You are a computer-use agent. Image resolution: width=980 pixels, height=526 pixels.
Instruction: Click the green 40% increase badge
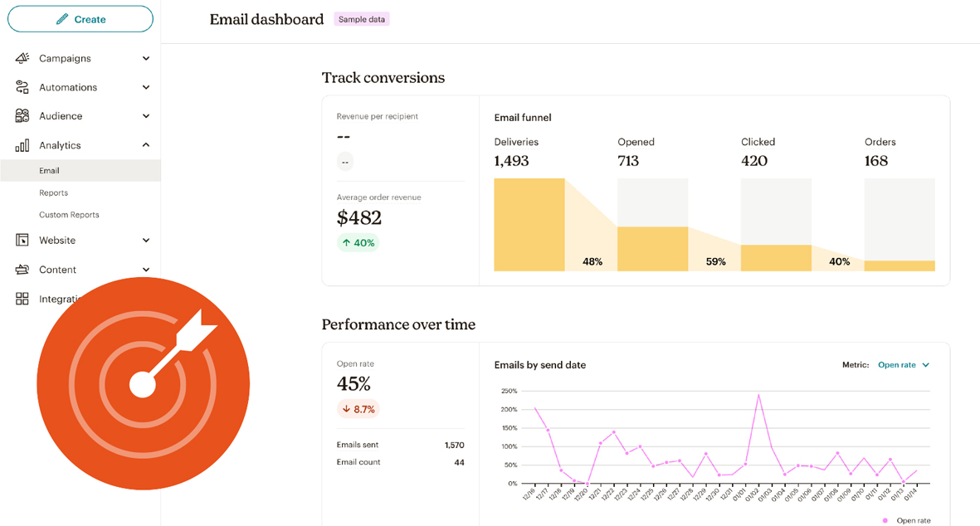click(358, 242)
